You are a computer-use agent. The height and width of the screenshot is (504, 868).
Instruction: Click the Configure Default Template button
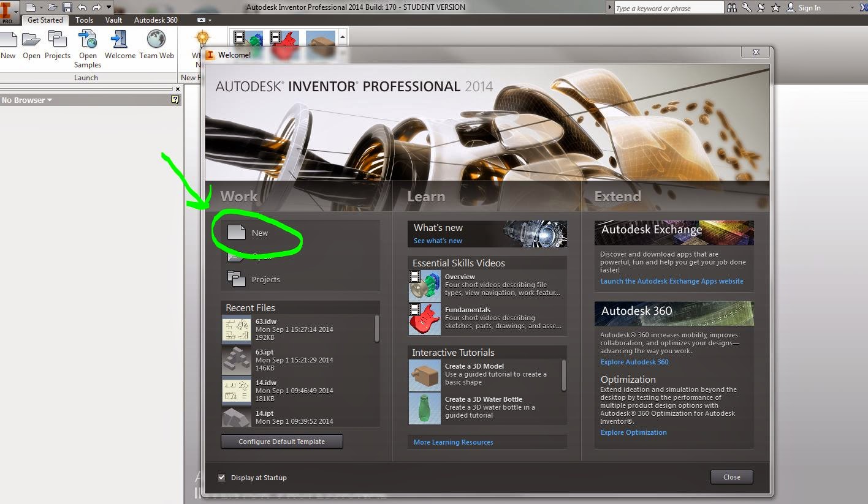point(281,441)
